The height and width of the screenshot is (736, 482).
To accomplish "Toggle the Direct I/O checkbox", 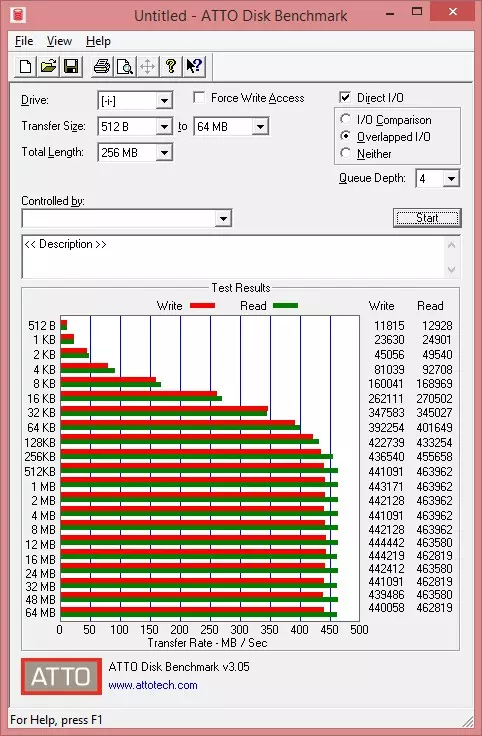I will [x=345, y=97].
